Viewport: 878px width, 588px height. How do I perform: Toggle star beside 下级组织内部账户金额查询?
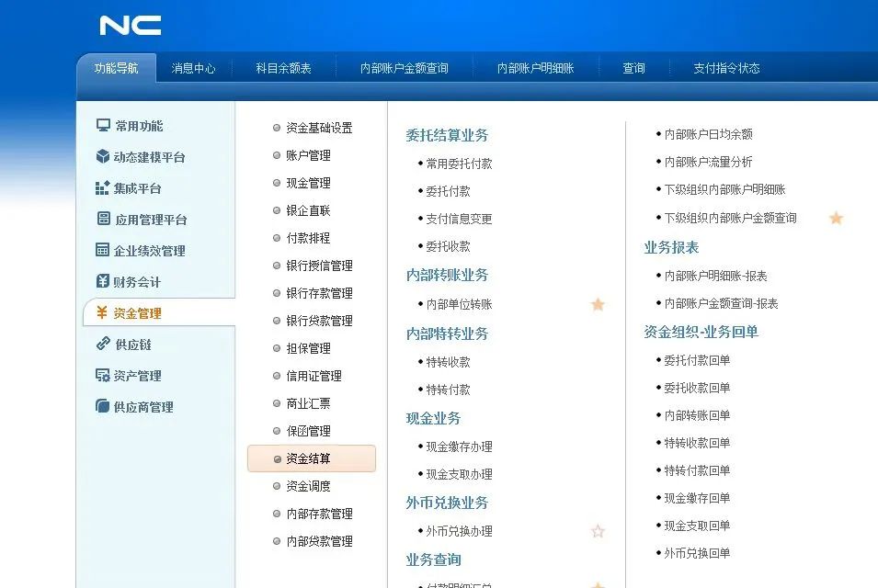tap(836, 218)
